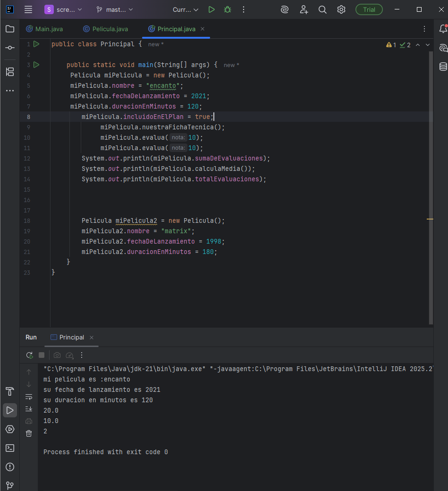The width and height of the screenshot is (448, 491).
Task: Go to previous highlighted problem arrow
Action: tap(418, 45)
